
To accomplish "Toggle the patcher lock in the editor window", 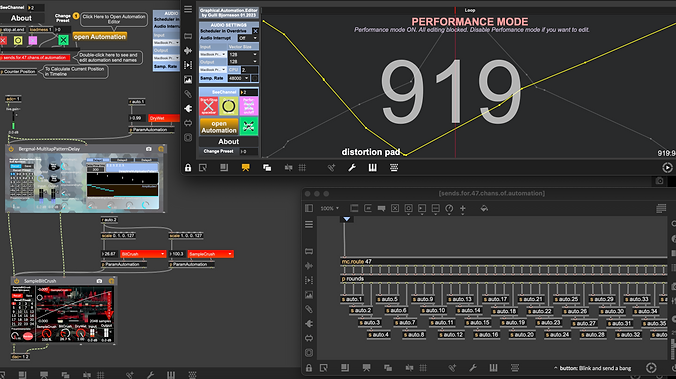I will pos(188,168).
